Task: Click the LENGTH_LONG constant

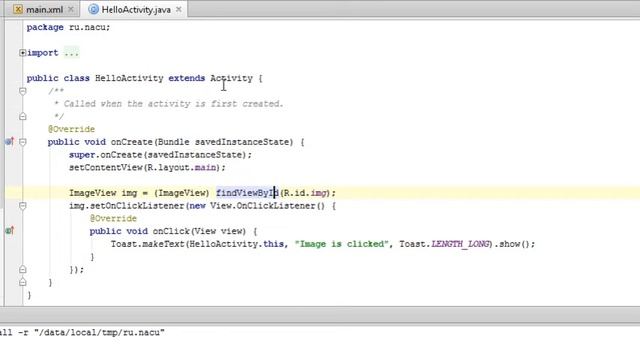Action: (x=460, y=244)
